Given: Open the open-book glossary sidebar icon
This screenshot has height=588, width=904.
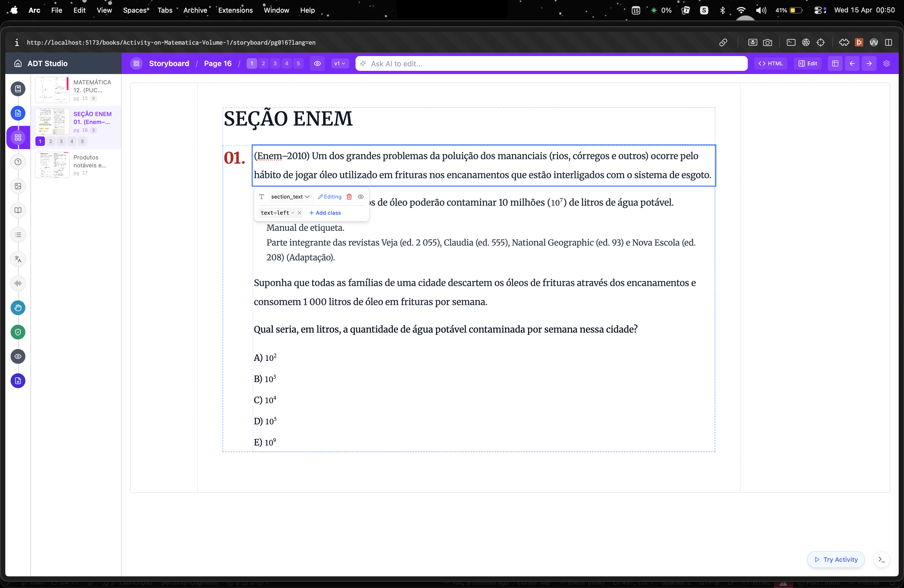Looking at the screenshot, I should click(18, 210).
